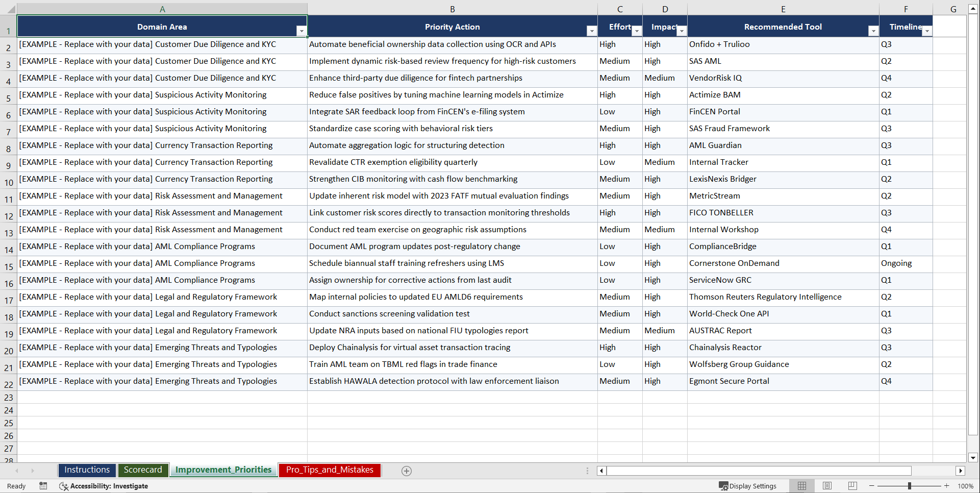Switch to Page Layout view

827,486
